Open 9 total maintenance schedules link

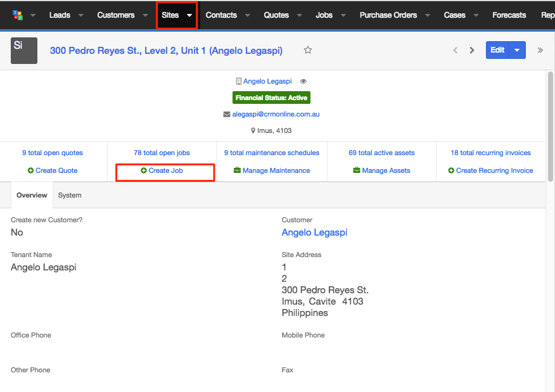point(272,153)
